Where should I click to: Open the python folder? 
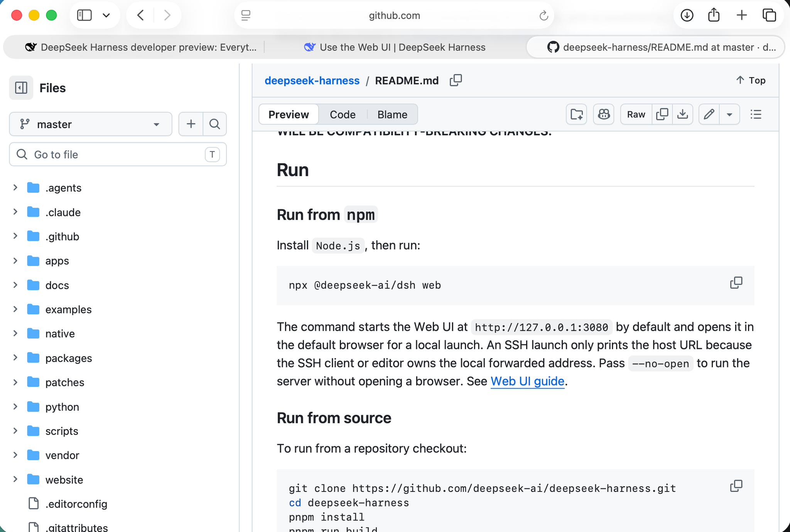[62, 407]
